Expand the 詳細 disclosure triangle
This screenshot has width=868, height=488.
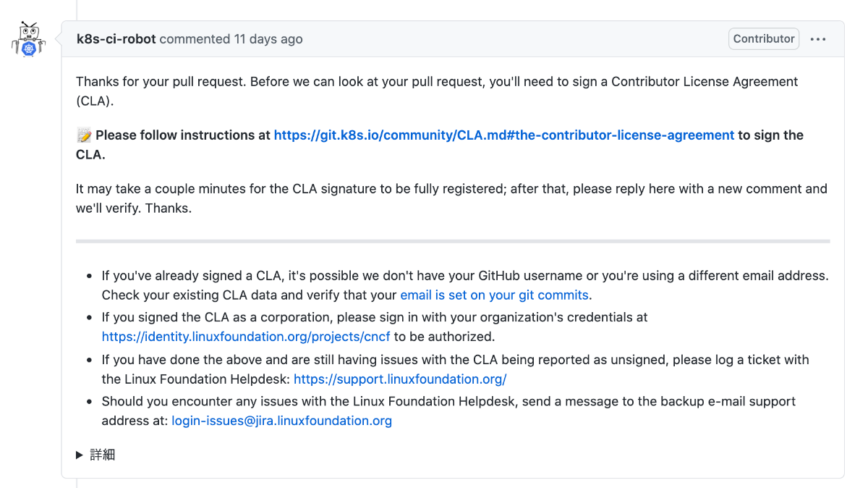(80, 455)
